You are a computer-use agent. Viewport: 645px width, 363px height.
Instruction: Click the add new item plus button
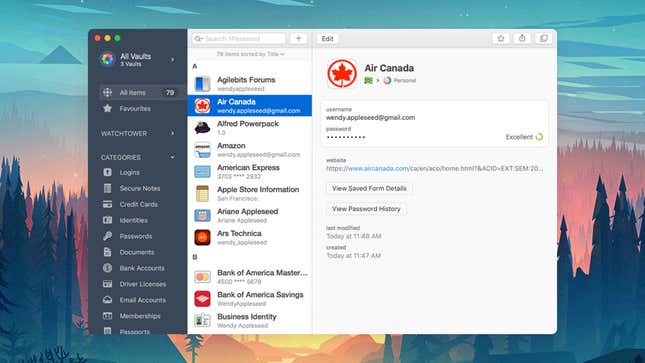click(299, 39)
